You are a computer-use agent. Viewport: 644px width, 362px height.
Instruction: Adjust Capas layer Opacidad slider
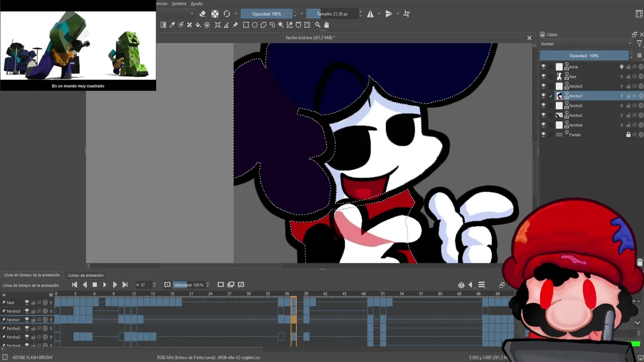point(584,56)
